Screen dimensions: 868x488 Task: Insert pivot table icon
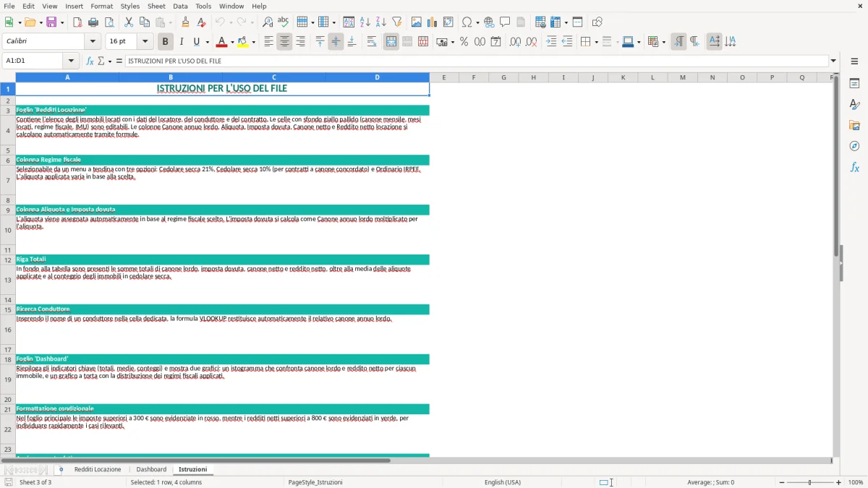point(448,22)
